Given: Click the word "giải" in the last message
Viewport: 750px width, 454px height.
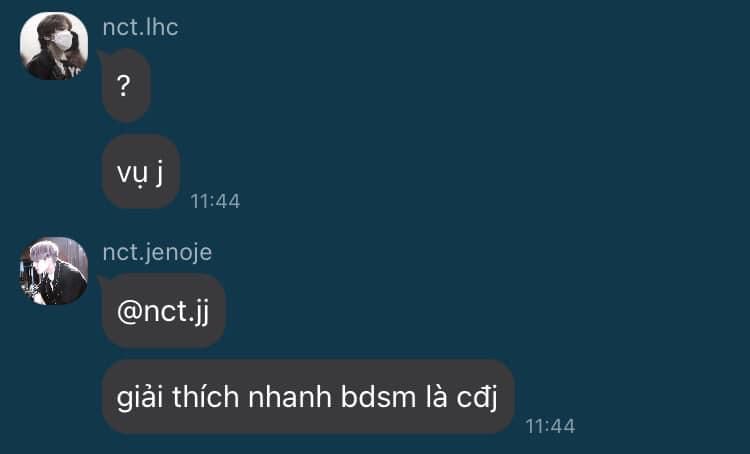Looking at the screenshot, I should coord(140,398).
